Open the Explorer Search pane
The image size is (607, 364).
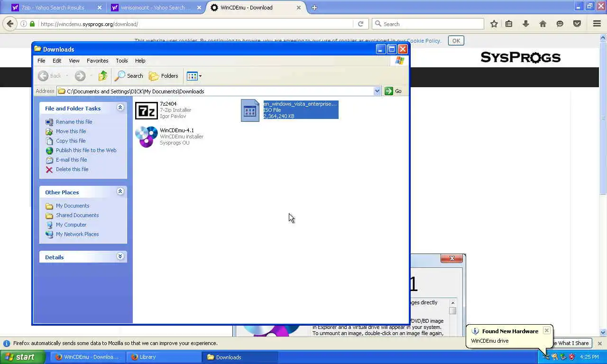129,76
